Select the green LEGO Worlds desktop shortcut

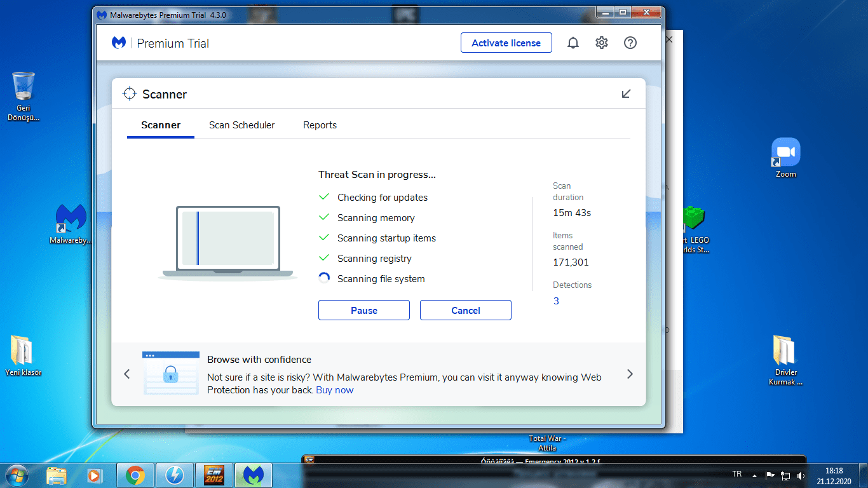[695, 229]
